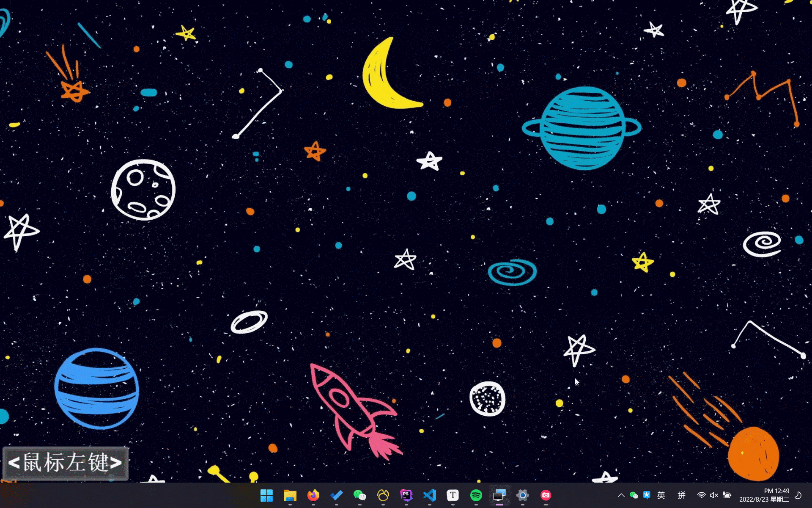Launch Firefox from the taskbar
812x508 pixels.
(x=313, y=495)
